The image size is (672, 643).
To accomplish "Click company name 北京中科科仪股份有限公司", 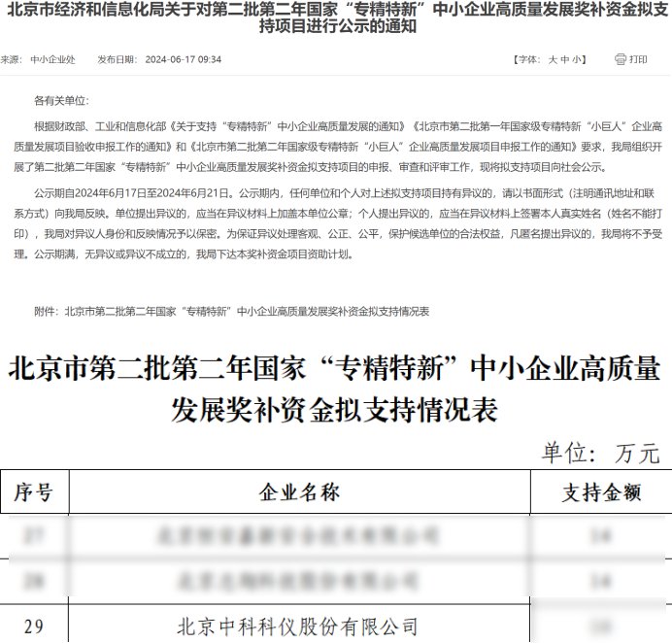I will click(299, 626).
